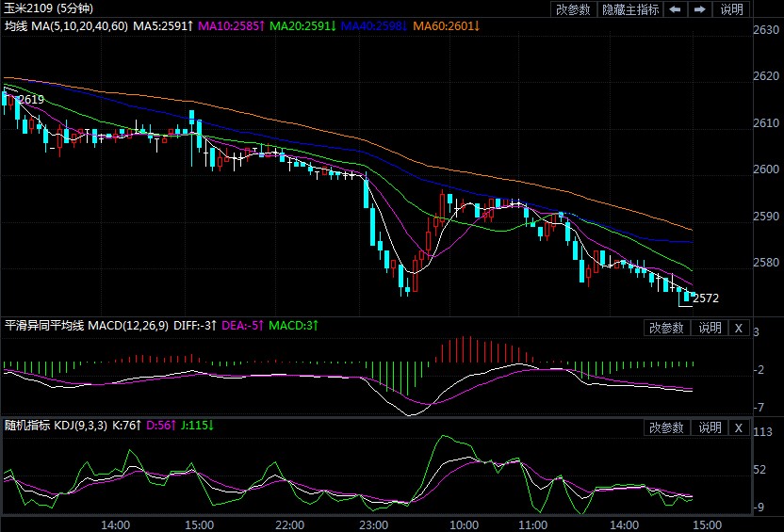Open 改参数 for the MACD panel

666,328
